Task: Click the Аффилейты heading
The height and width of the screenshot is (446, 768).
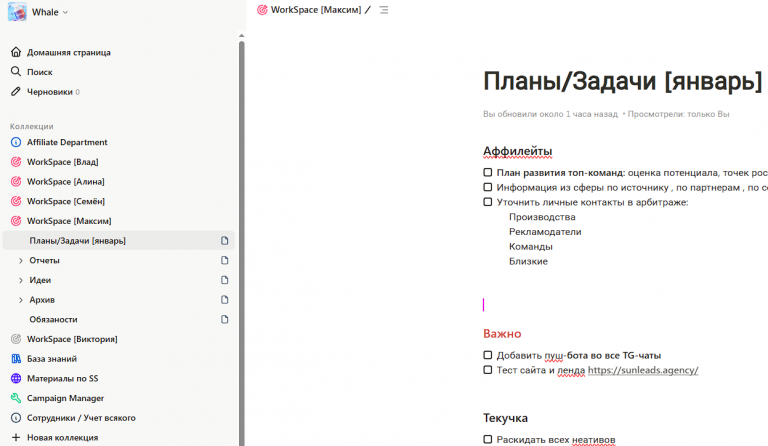Action: (x=518, y=151)
